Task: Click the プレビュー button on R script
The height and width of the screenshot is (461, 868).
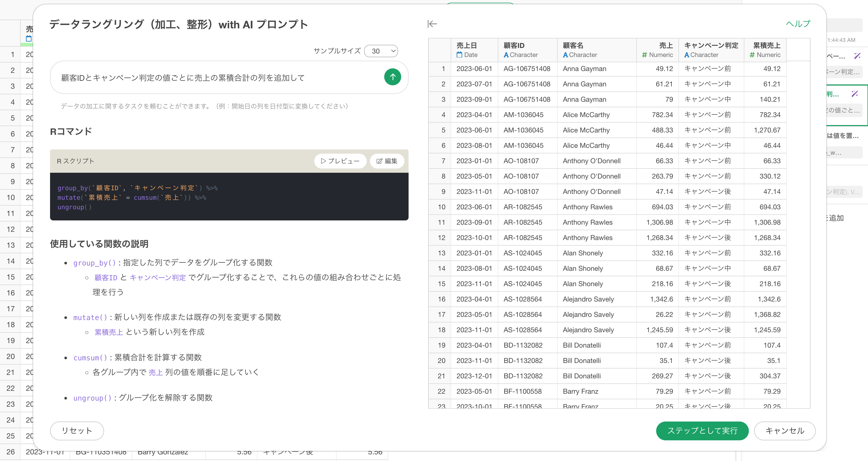Action: pos(340,161)
